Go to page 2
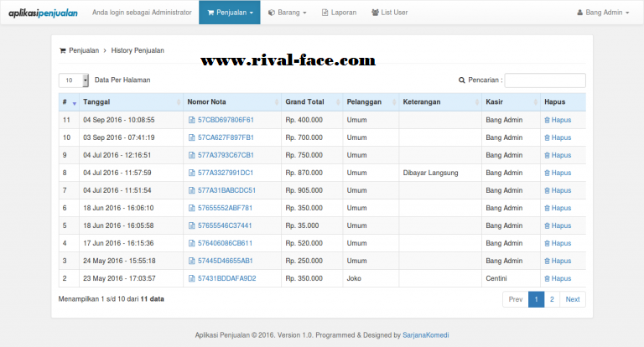Viewport: 644px width, 347px height. click(x=552, y=299)
